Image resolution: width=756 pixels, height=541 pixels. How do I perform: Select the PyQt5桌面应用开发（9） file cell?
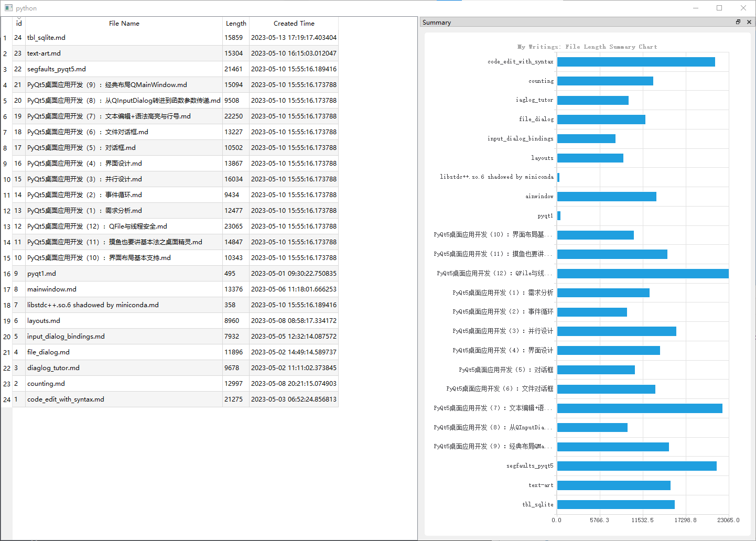(x=124, y=85)
